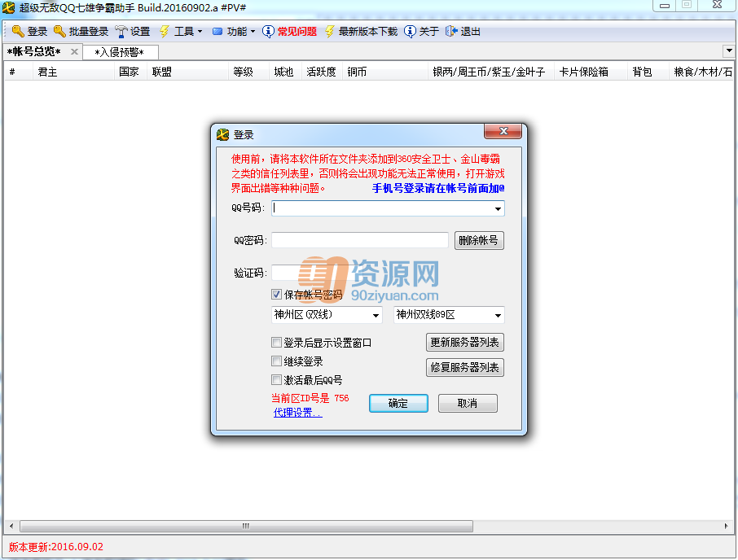Click the app icon in main title bar
Viewport: 738px width, 560px height.
(8, 7)
